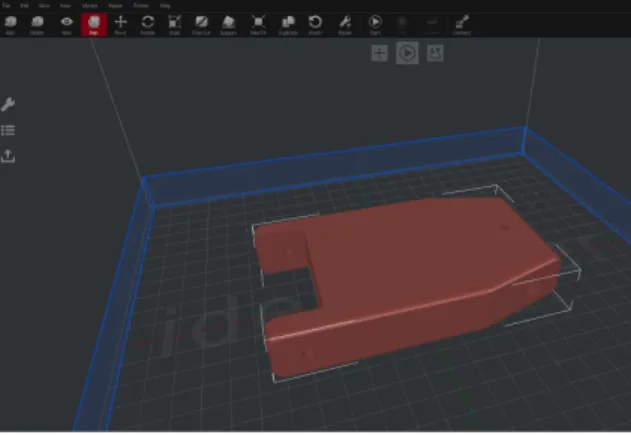Screen dimensions: 631x435
Task: Open the Help menu
Action: [x=165, y=6]
